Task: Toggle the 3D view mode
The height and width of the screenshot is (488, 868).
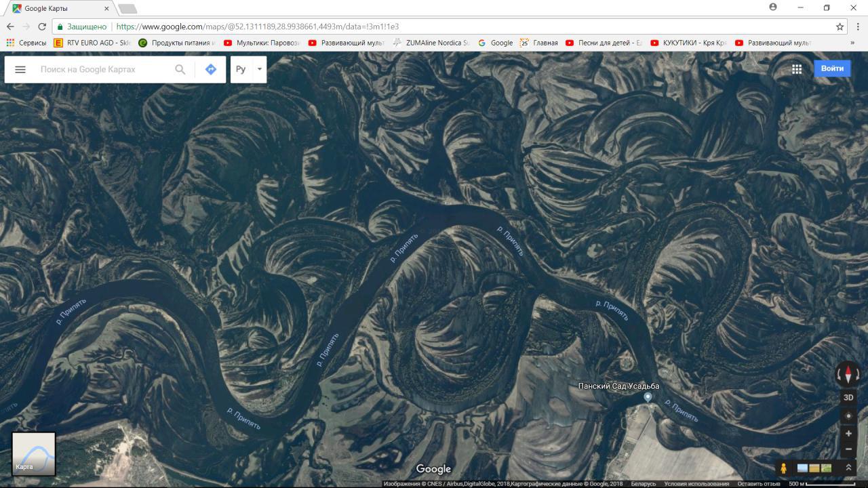Action: click(848, 397)
